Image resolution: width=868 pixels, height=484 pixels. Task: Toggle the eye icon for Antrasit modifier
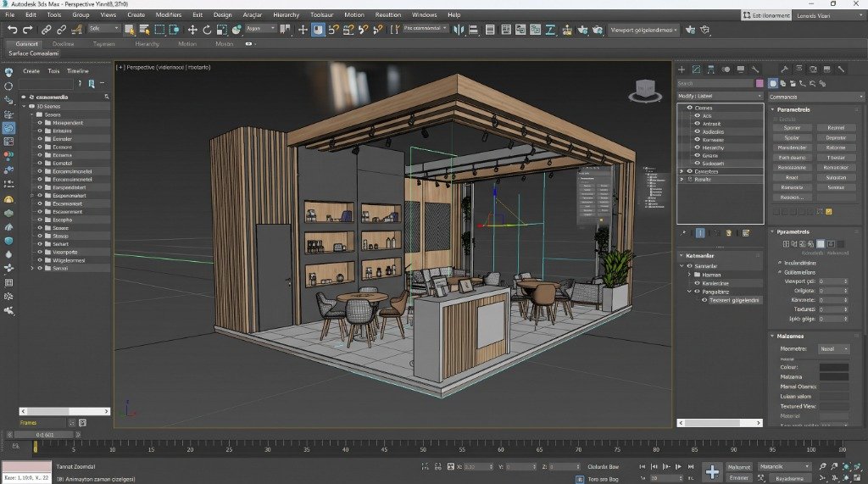click(x=698, y=124)
